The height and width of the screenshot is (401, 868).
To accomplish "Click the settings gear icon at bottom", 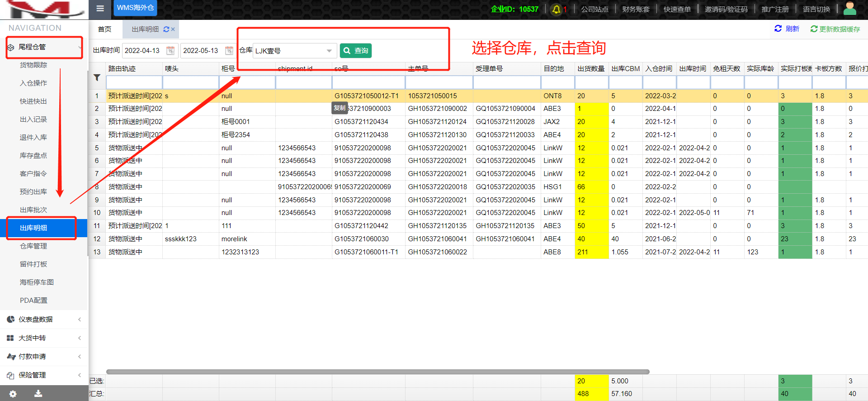I will (x=13, y=394).
